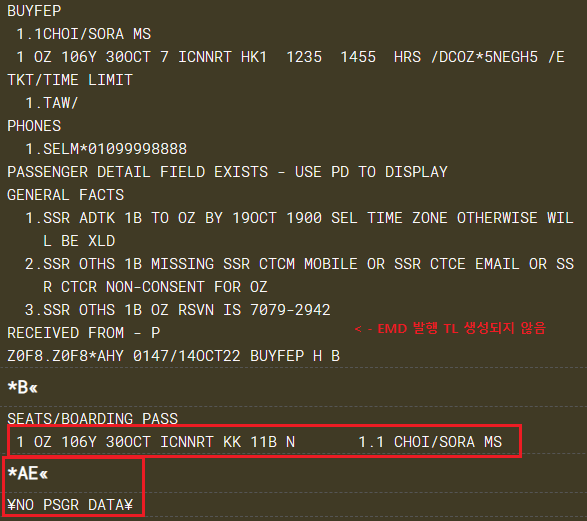This screenshot has height=521, width=587.
Task: Click the TKT/TIME LIMIT heading
Action: pyautogui.click(x=70, y=80)
